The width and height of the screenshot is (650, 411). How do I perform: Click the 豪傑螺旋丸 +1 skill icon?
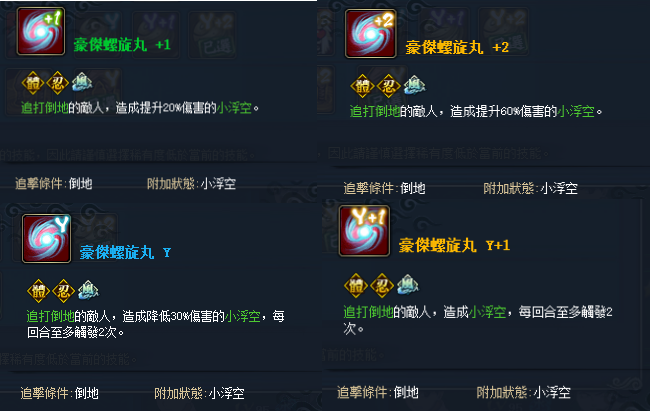pos(41,31)
